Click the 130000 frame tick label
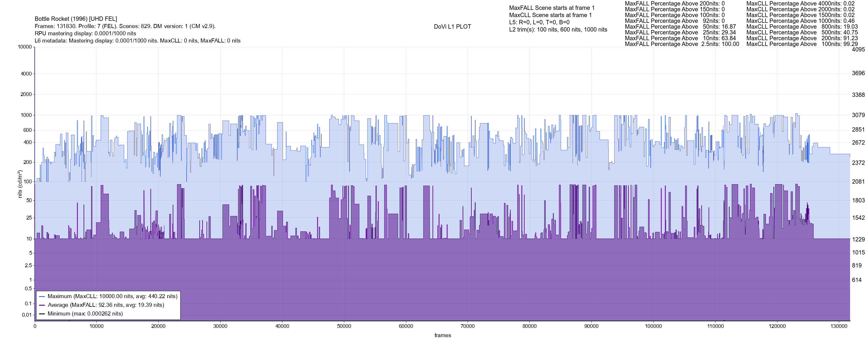Screen dimensions: 868x347 pos(839,326)
